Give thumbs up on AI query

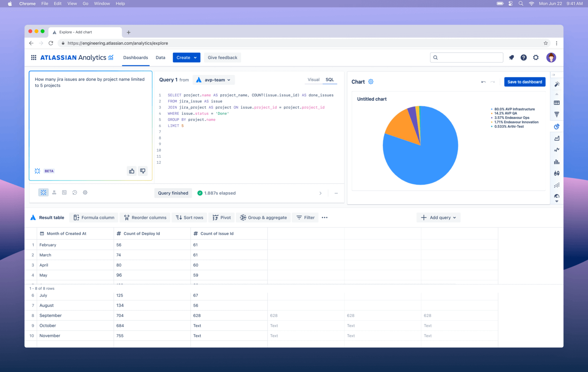(132, 171)
